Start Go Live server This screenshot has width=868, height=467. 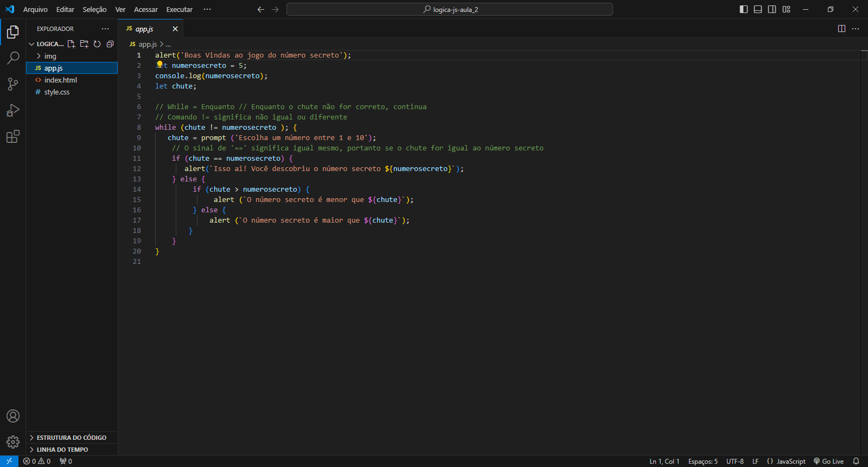828,461
